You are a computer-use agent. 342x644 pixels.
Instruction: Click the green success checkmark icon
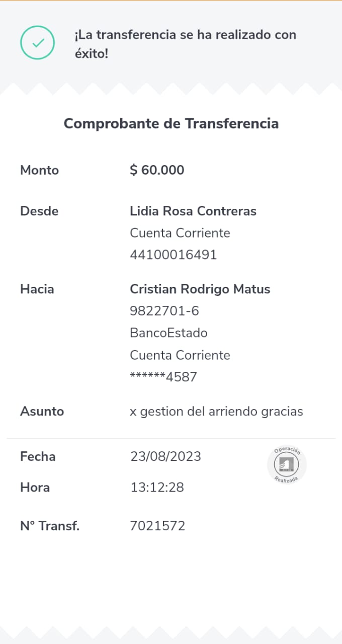[37, 43]
